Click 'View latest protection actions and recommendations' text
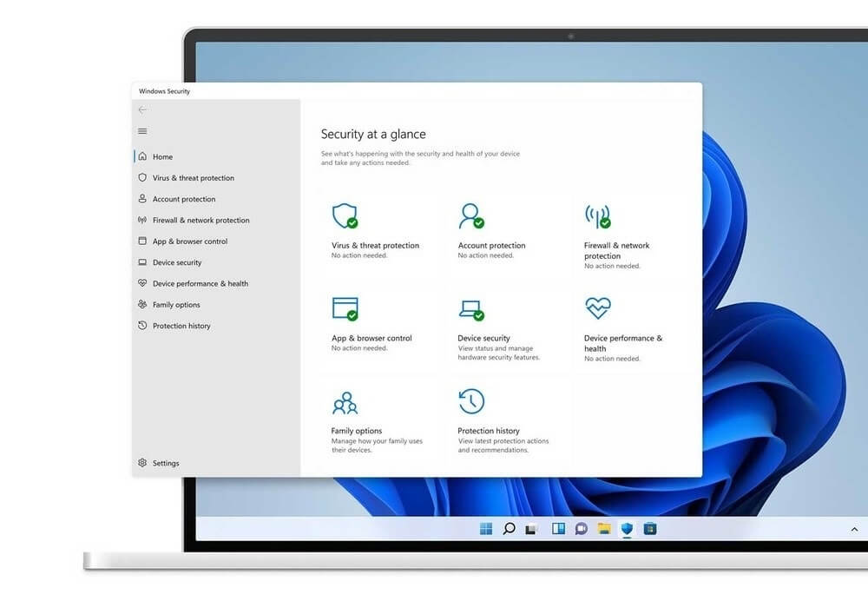The height and width of the screenshot is (608, 868). [503, 446]
